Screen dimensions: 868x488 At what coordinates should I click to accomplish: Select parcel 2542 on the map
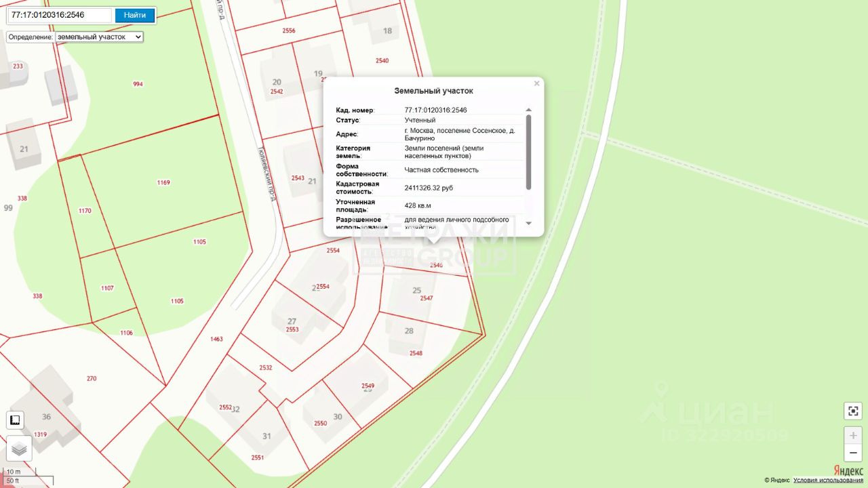(277, 91)
